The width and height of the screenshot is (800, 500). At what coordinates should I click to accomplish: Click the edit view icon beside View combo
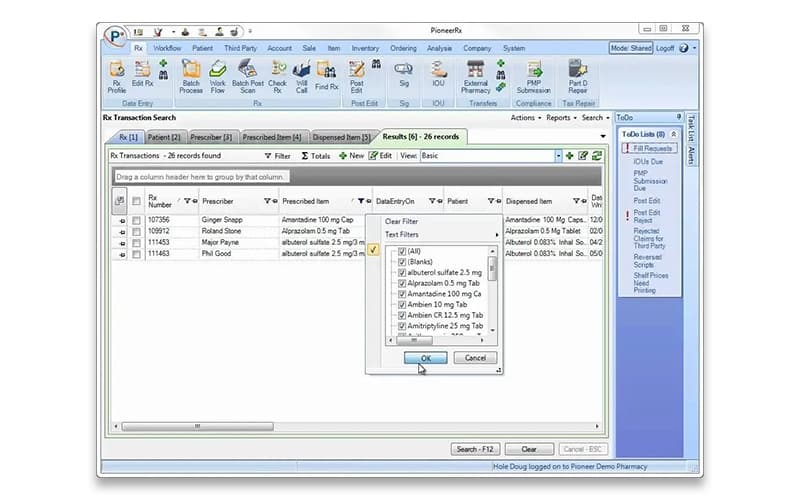coord(583,156)
